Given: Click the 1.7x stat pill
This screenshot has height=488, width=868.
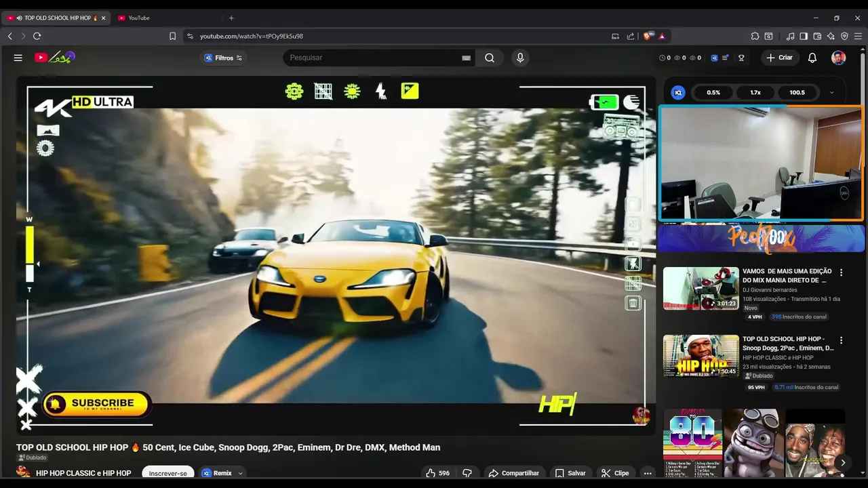Looking at the screenshot, I should point(755,92).
